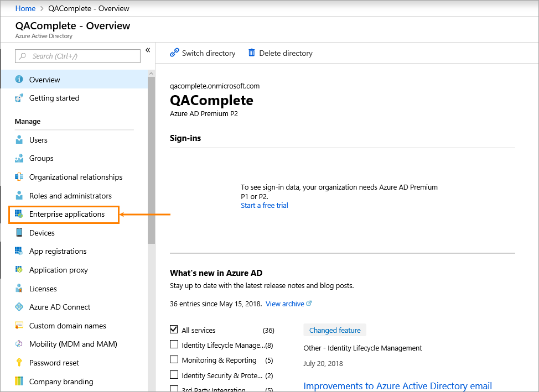Viewport: 539px width, 392px height.
Task: Click the Devices icon
Action: [x=19, y=233]
